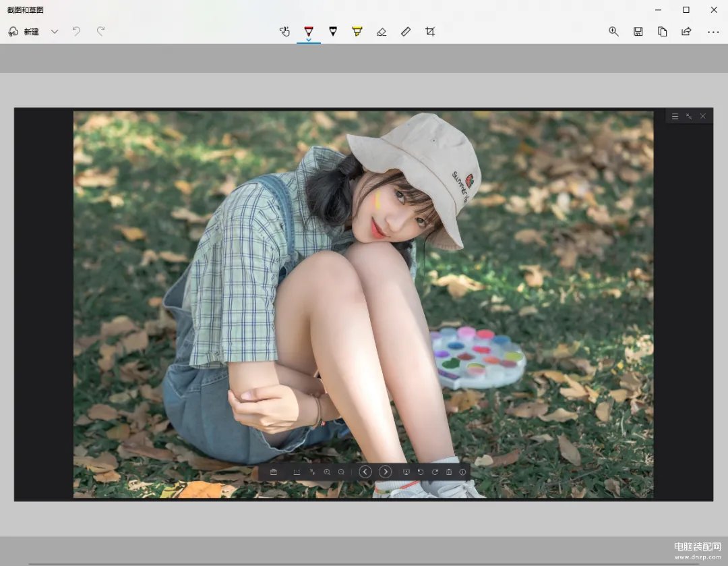Select the black pencil tool

(x=333, y=31)
